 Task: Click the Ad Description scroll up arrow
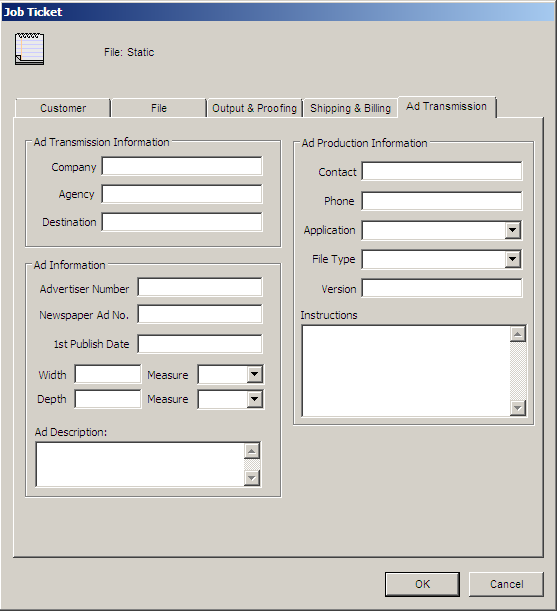(252, 451)
